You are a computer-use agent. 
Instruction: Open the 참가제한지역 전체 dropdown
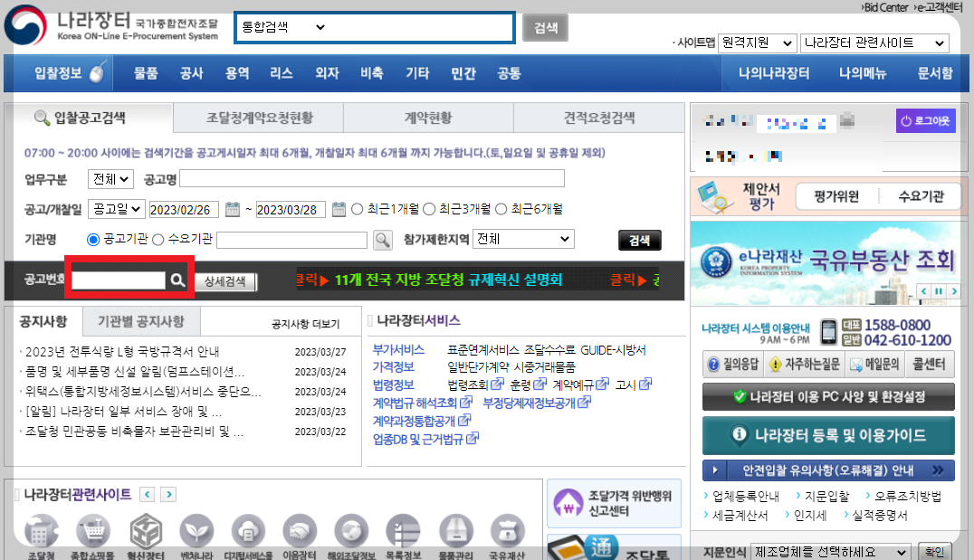point(523,239)
